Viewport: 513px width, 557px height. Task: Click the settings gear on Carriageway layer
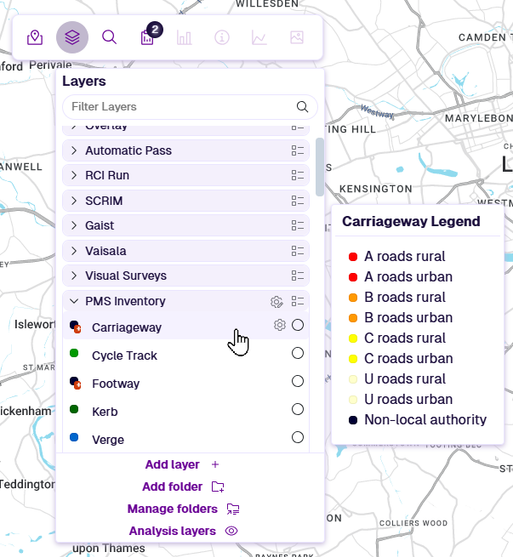280,325
